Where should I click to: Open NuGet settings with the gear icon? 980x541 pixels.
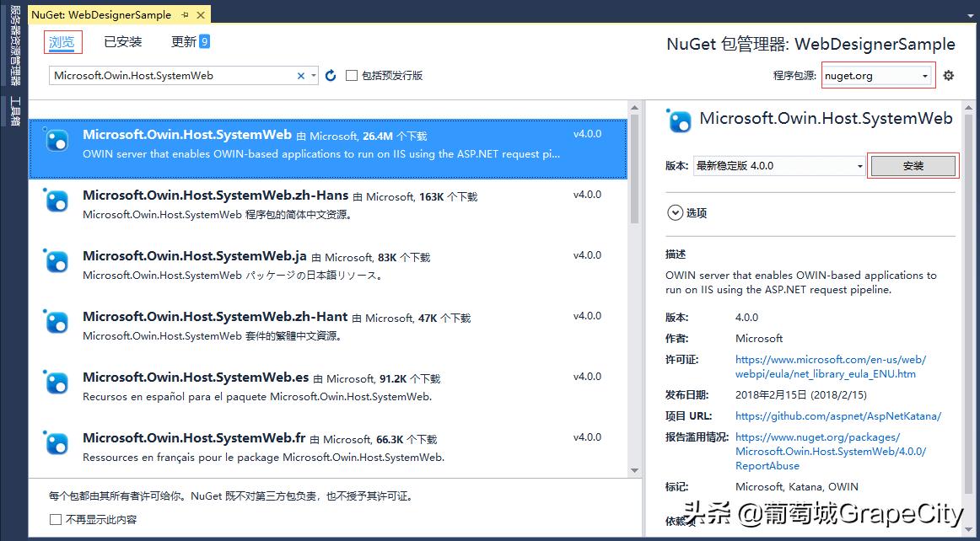[948, 75]
